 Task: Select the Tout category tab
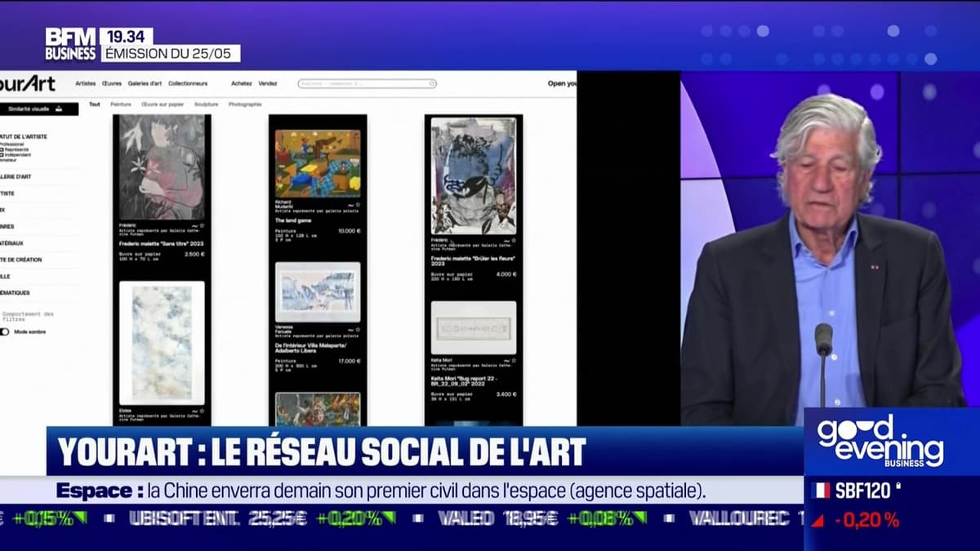95,104
